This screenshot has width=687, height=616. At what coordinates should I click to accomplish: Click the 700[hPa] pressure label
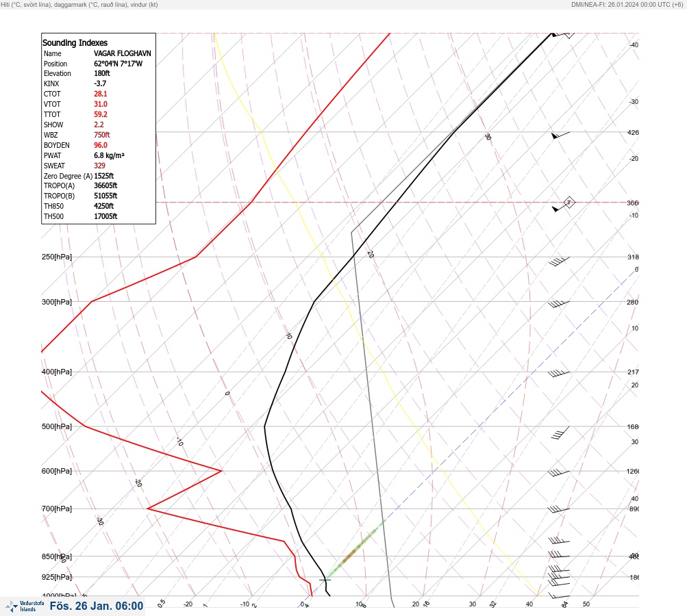pyautogui.click(x=57, y=509)
